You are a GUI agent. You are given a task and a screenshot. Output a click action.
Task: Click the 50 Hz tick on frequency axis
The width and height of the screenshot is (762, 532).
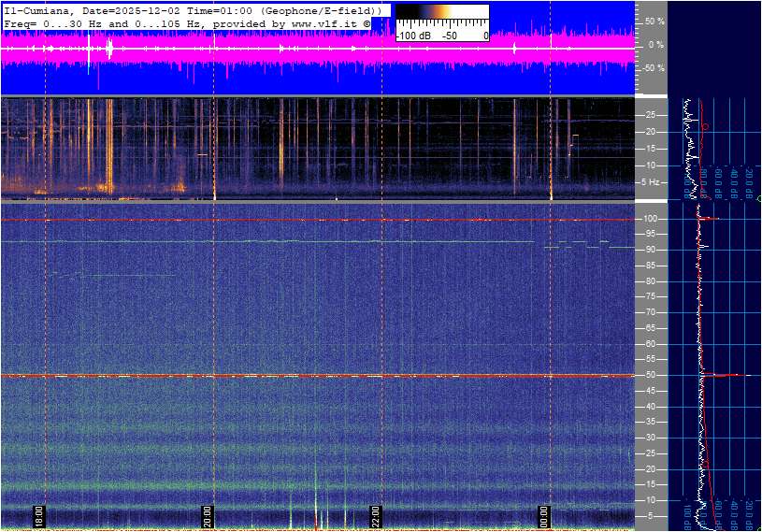pyautogui.click(x=648, y=375)
